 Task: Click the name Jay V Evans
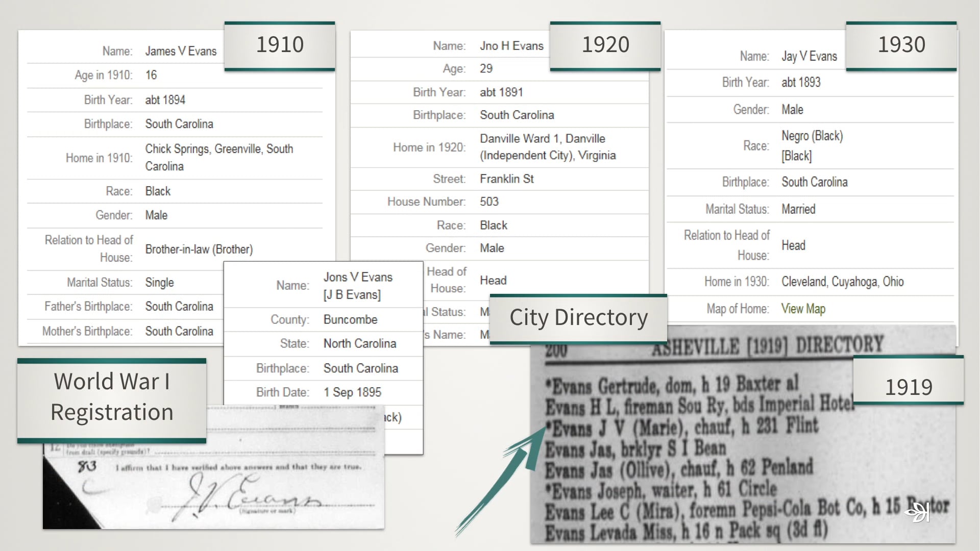tap(809, 56)
